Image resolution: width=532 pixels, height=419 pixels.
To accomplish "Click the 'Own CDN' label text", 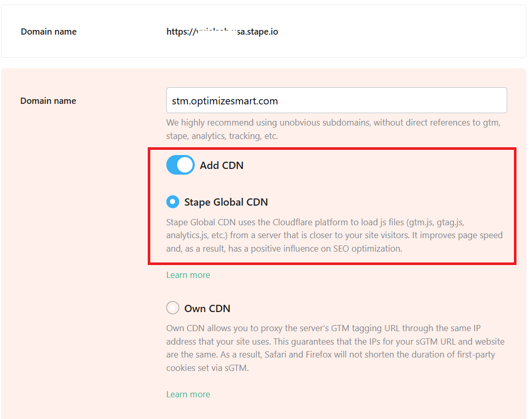I will [x=207, y=308].
